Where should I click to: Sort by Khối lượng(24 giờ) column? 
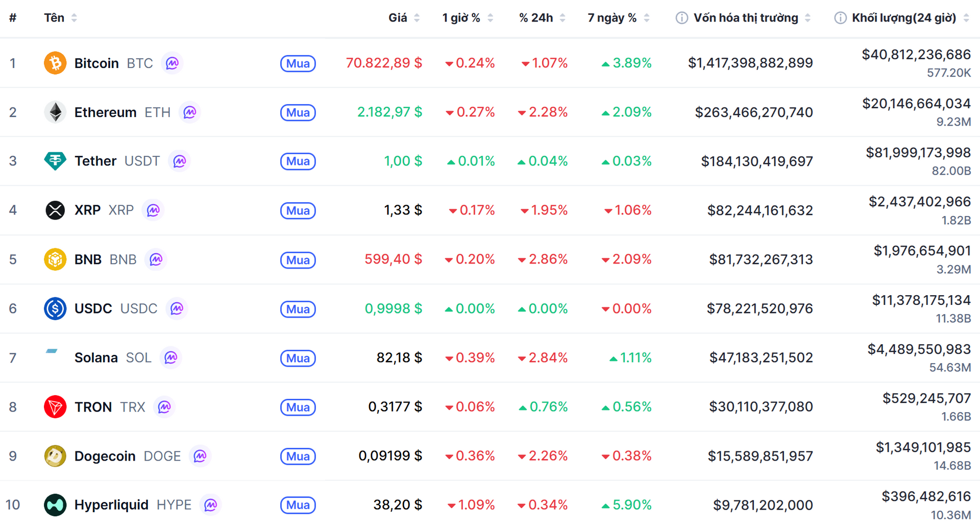(911, 18)
